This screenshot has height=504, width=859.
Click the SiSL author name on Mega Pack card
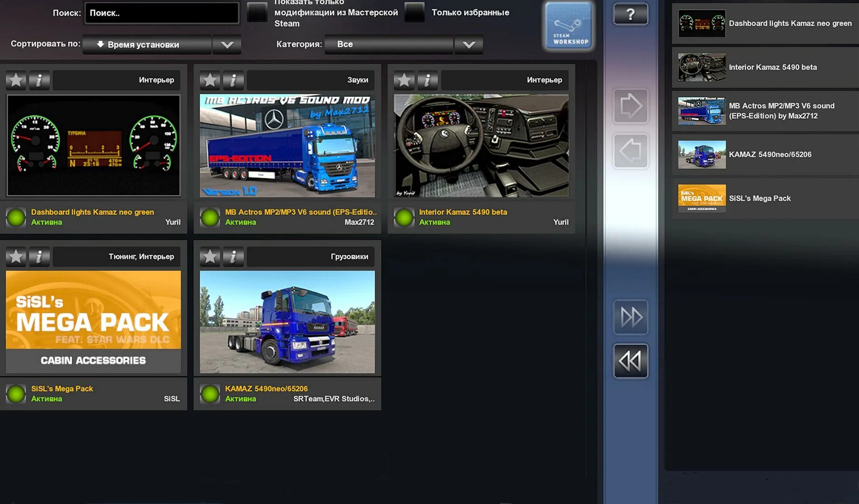click(172, 399)
